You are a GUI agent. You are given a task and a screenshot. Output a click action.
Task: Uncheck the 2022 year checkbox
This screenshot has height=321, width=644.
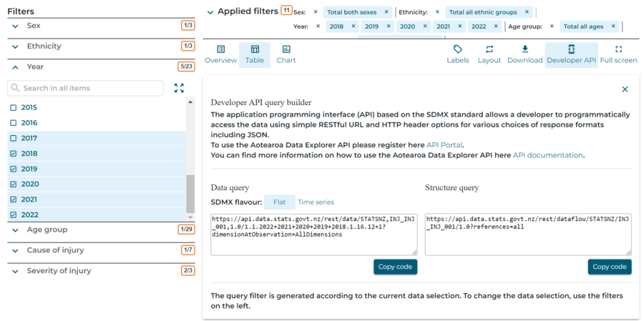(14, 214)
